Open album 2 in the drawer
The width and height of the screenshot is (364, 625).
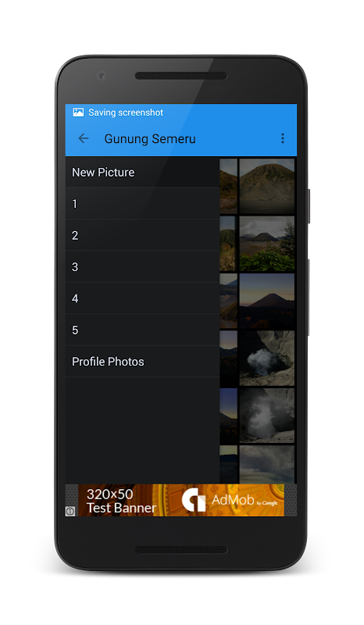[142, 235]
